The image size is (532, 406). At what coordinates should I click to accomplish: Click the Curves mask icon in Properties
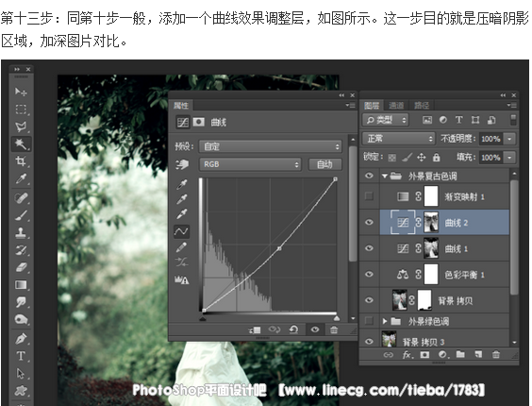pos(198,122)
